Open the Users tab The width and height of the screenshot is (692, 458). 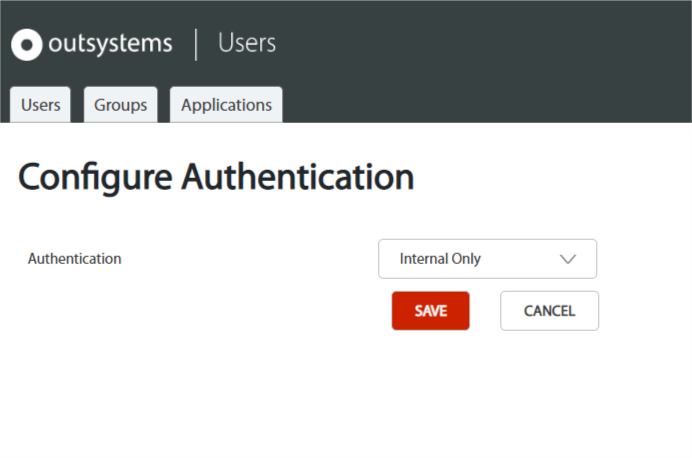click(40, 105)
